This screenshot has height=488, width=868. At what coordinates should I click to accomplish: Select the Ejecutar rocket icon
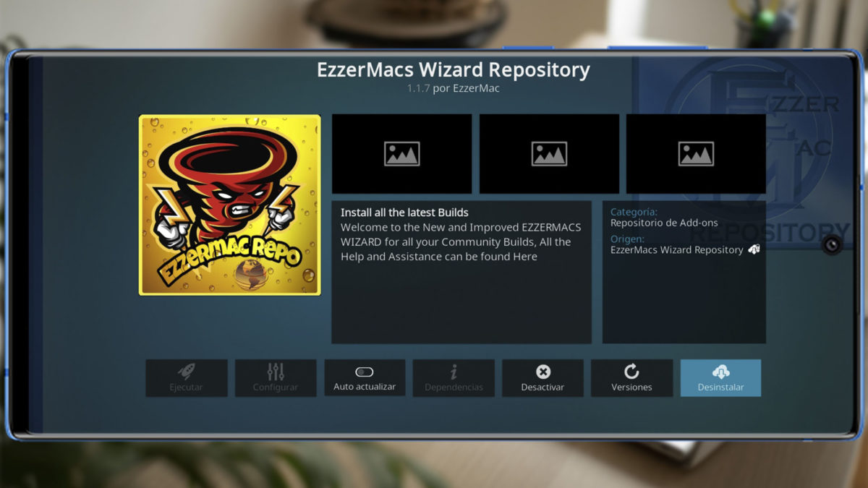point(187,371)
